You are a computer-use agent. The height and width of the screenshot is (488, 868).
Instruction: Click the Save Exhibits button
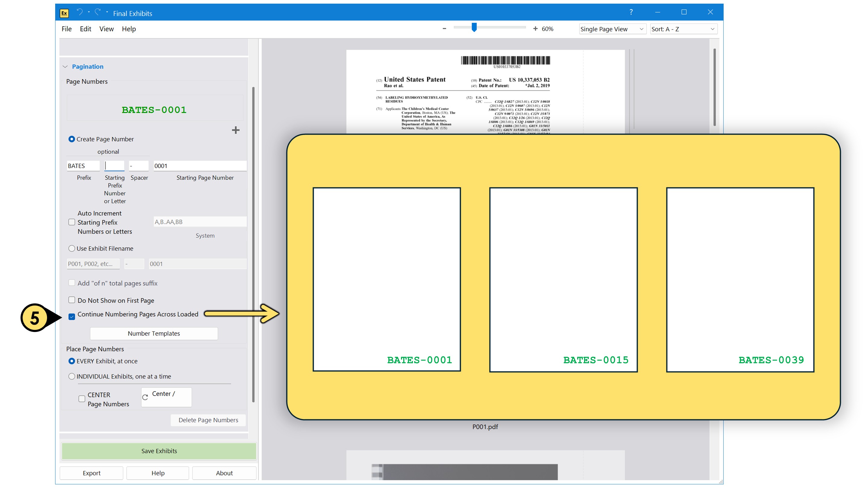click(x=159, y=451)
